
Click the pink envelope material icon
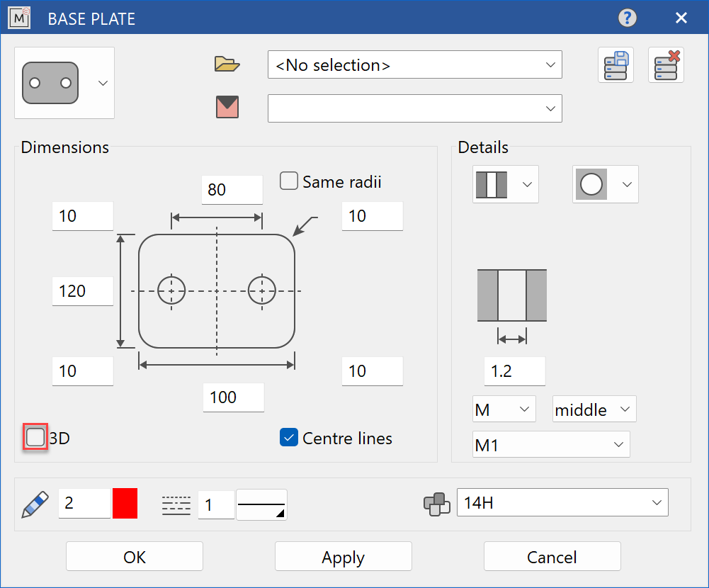coord(227,107)
